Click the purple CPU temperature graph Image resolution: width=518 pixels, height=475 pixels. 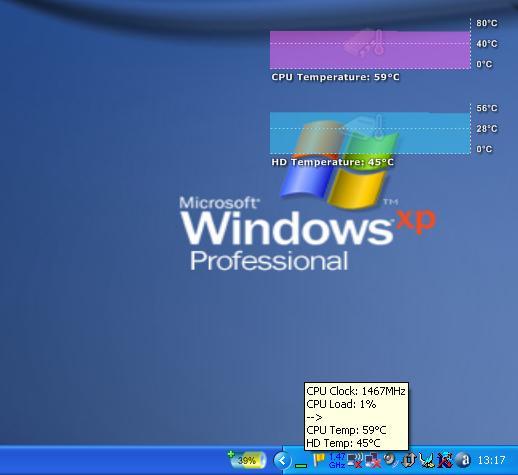click(x=370, y=50)
